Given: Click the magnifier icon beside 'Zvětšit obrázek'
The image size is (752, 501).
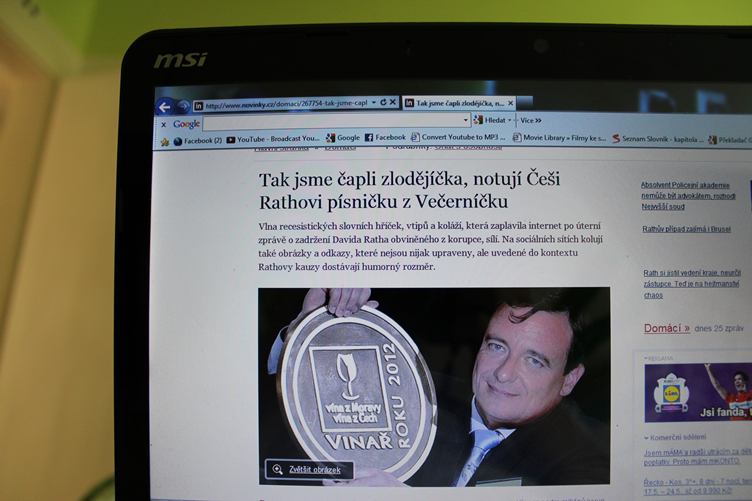Looking at the screenshot, I should (277, 469).
